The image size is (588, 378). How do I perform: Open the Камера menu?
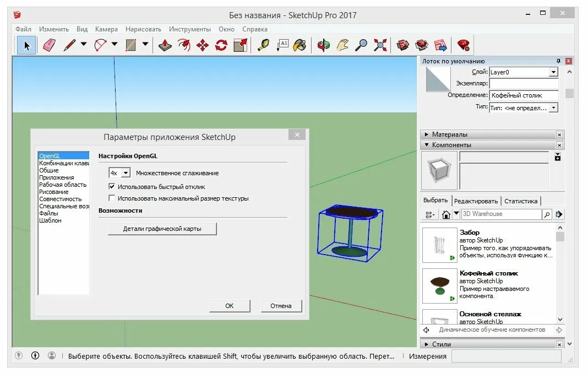coord(106,29)
